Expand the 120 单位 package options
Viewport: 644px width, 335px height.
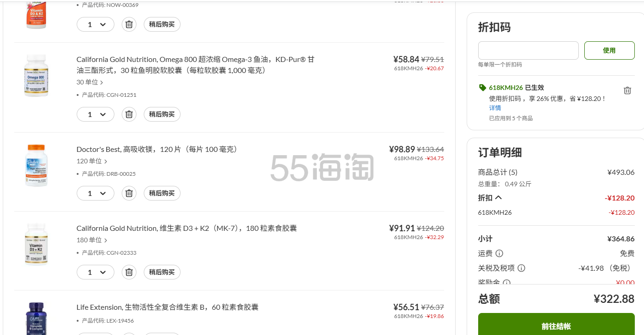click(x=92, y=161)
